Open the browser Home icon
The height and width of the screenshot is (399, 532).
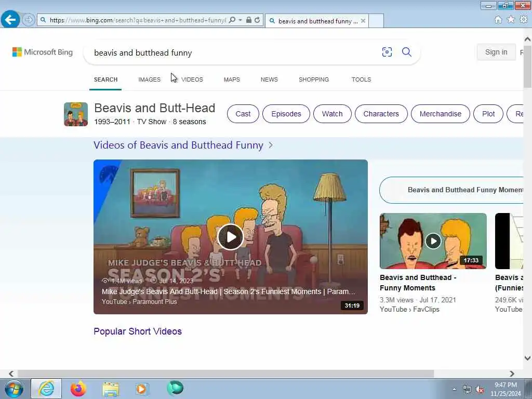(x=498, y=20)
